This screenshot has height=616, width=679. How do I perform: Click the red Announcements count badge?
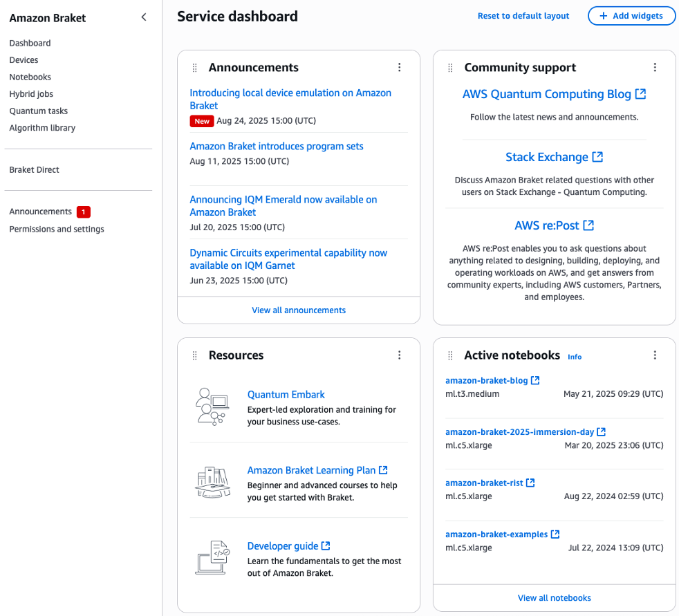coord(84,212)
